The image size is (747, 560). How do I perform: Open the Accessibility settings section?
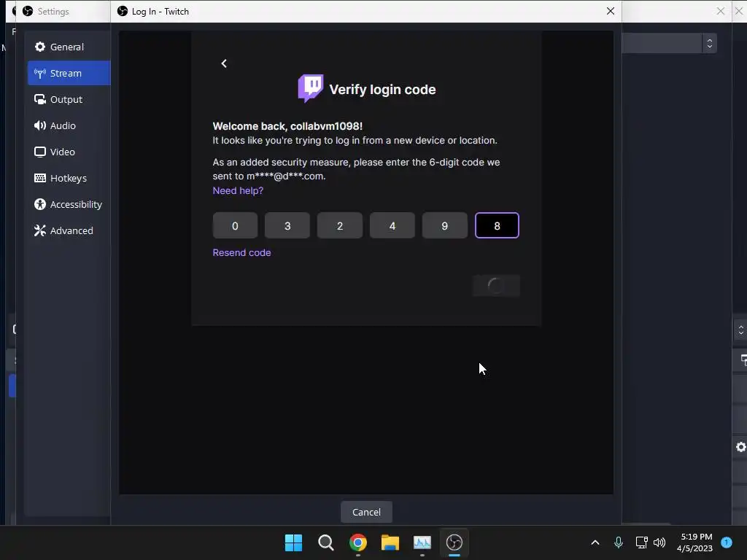(69, 204)
